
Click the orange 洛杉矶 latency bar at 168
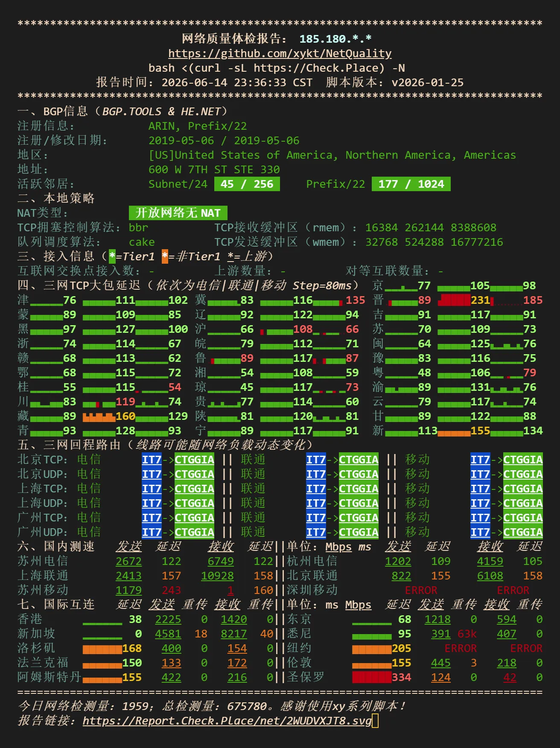[102, 649]
